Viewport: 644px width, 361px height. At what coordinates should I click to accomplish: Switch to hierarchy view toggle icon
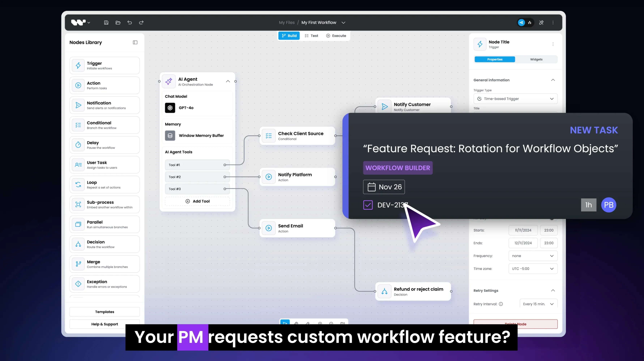pyautogui.click(x=530, y=22)
